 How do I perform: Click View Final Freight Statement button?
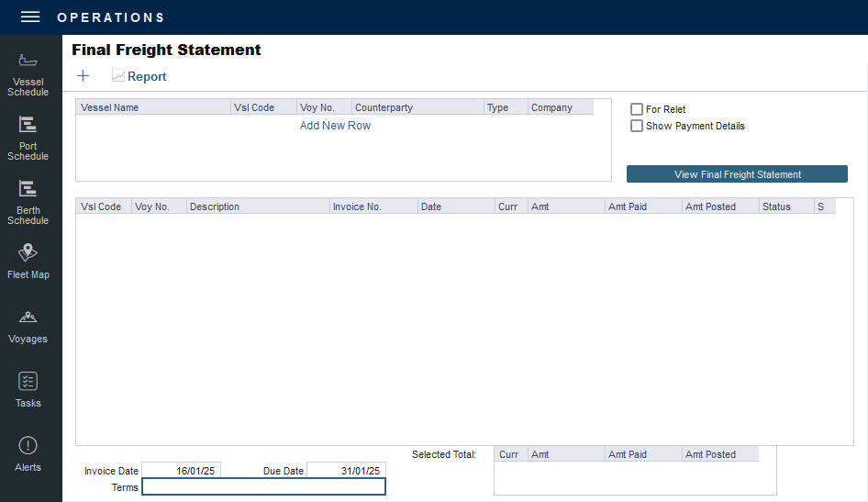pos(737,174)
